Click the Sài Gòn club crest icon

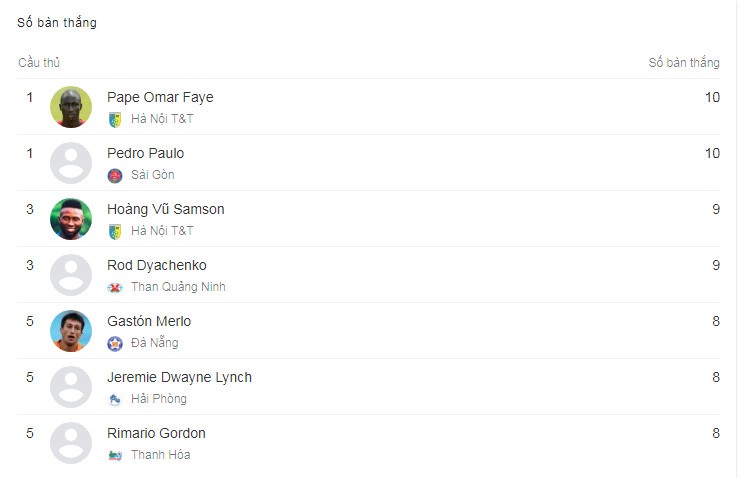pyautogui.click(x=115, y=175)
